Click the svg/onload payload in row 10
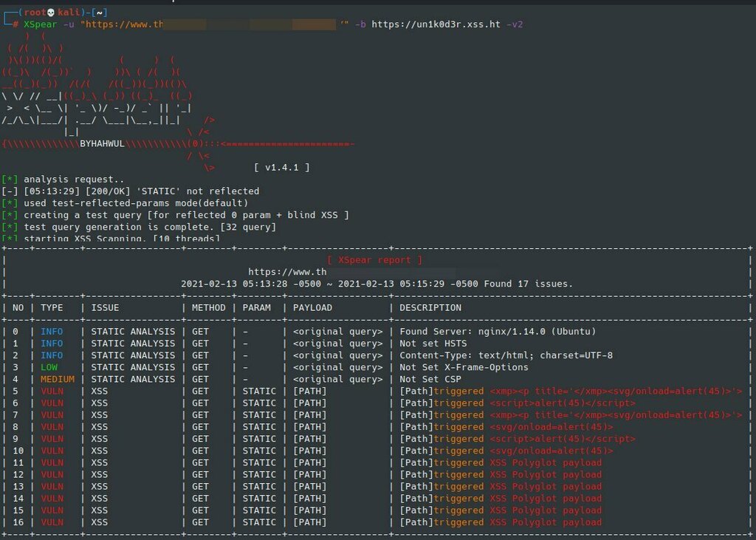This screenshot has height=540, width=756. tap(551, 451)
